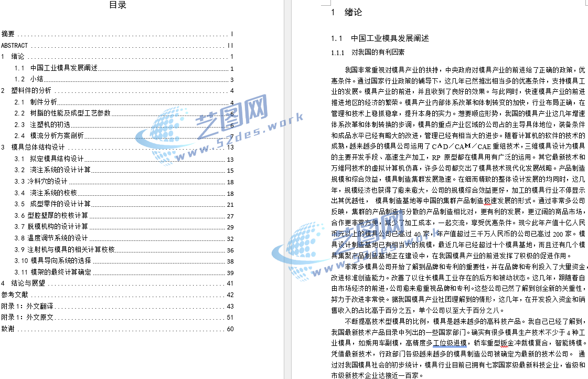Click contents entry '3.1 拟定模具结构设计'
Screen dimensions: 588x379
[124, 159]
